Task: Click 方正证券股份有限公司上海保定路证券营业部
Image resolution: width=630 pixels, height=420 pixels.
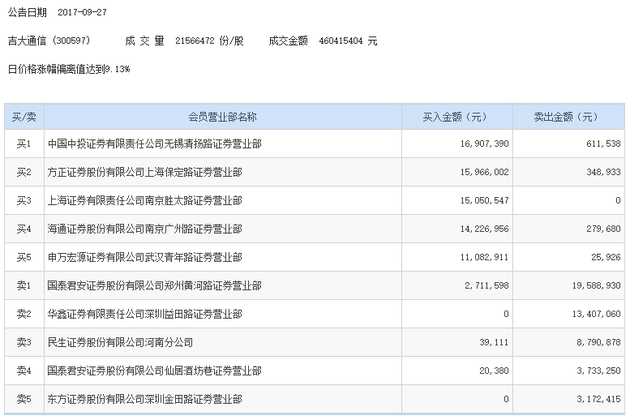Action: tap(145, 172)
